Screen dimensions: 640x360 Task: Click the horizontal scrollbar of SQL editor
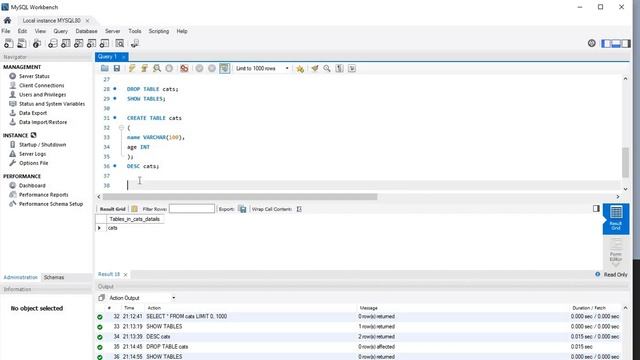click(x=240, y=197)
